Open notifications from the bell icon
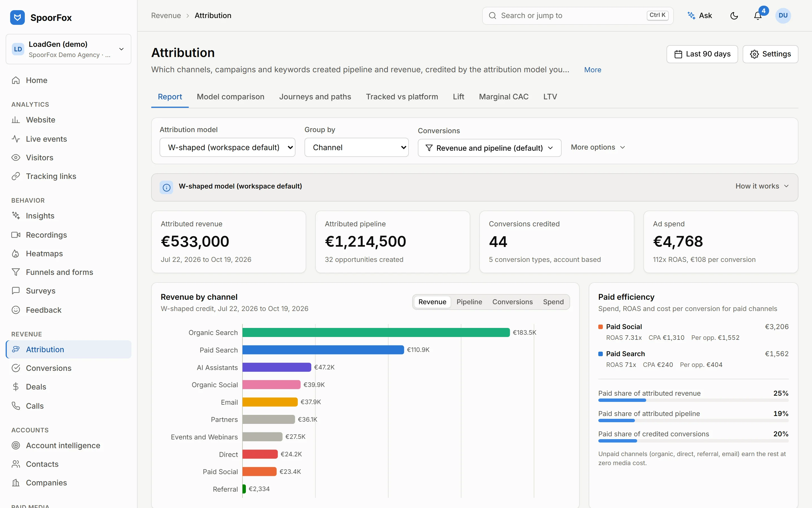This screenshot has height=508, width=812. [758, 16]
